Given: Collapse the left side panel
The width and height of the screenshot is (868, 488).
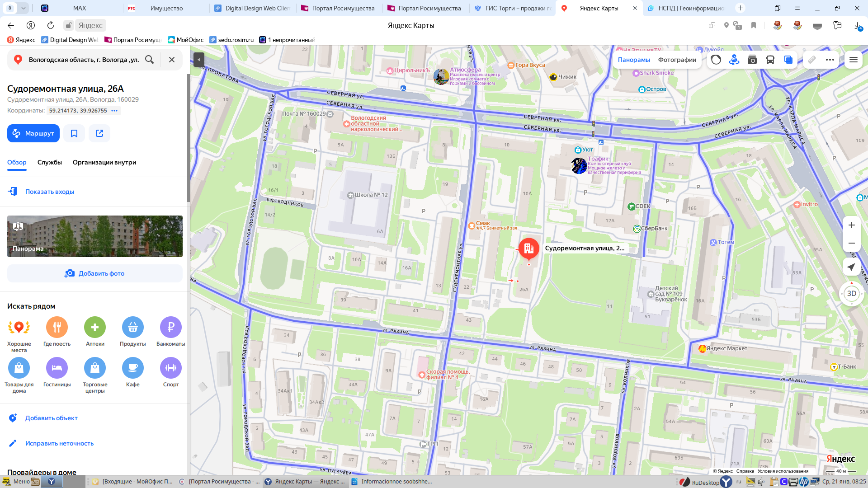Looking at the screenshot, I should [199, 60].
